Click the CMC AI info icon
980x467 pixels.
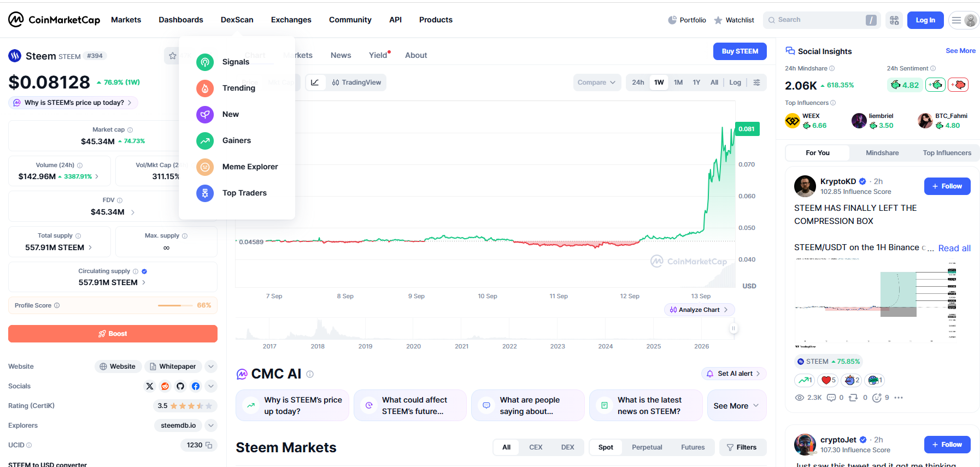(x=310, y=374)
